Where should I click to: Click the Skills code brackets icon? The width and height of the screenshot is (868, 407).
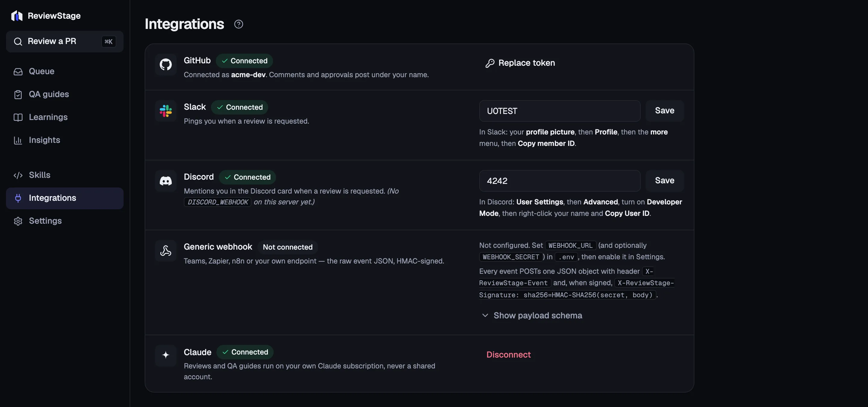pyautogui.click(x=18, y=175)
